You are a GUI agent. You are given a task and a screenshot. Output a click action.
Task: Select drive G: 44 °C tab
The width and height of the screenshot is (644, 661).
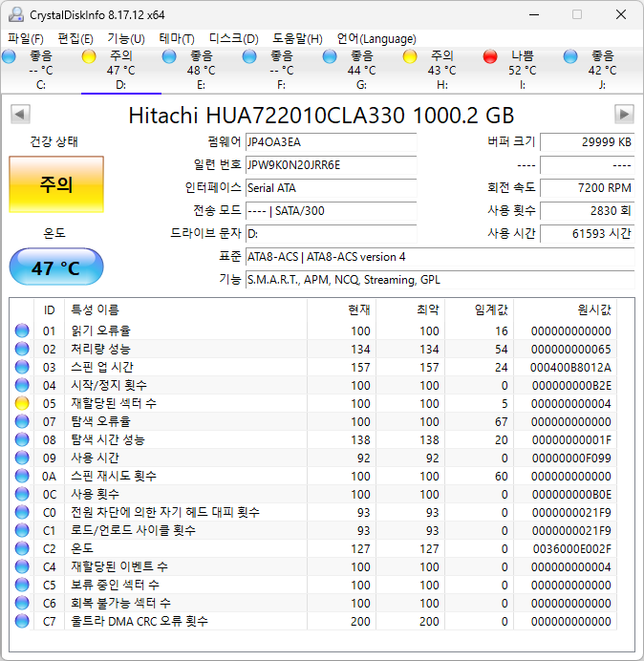coord(361,70)
